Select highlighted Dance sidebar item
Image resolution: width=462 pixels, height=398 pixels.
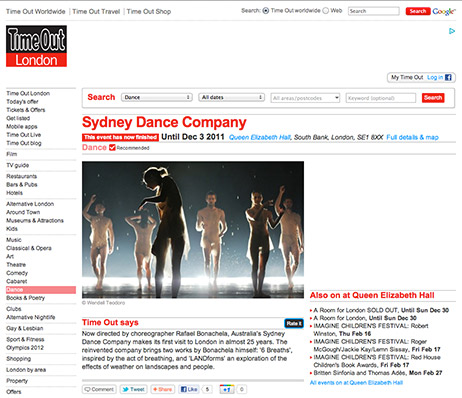[41, 290]
